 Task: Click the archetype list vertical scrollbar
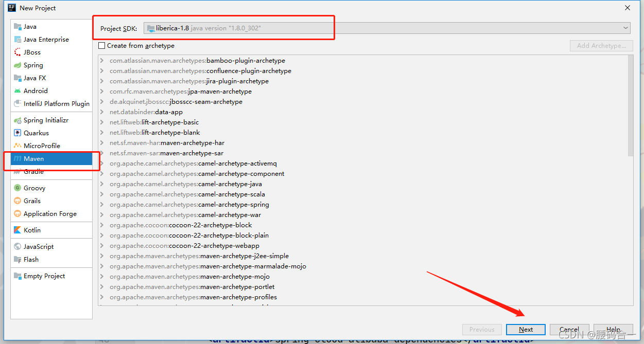[x=631, y=105]
